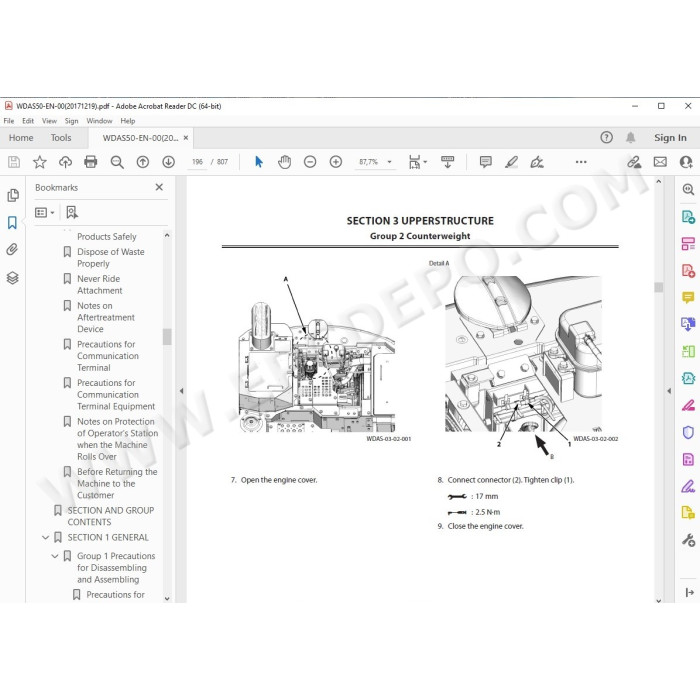Click the upload to cloud icon
Viewport: 700px width, 700px height.
coord(65,162)
